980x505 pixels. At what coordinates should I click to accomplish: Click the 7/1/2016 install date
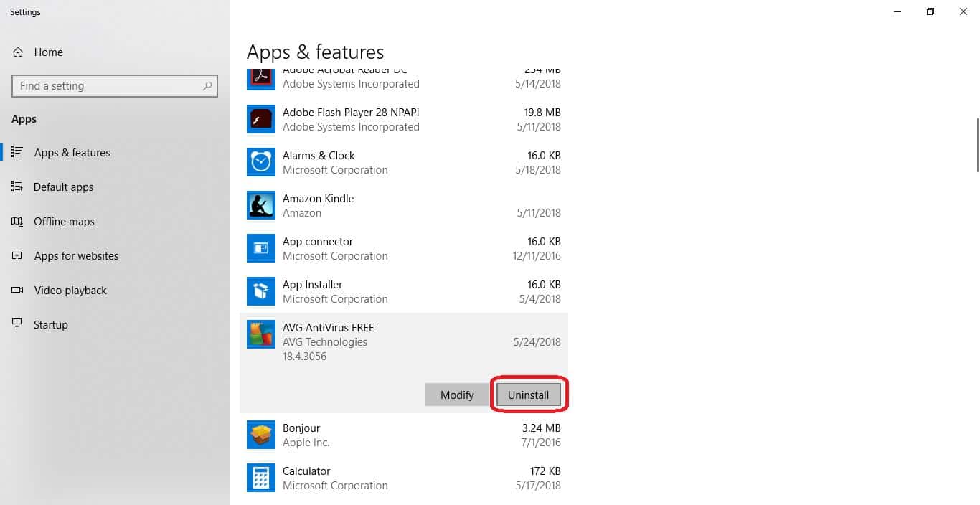(x=541, y=443)
